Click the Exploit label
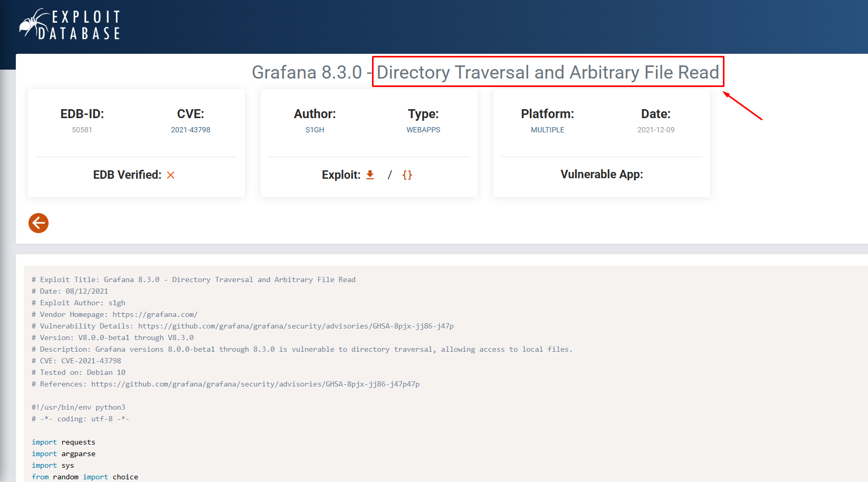Viewport: 868px width, 482px height. pos(341,175)
